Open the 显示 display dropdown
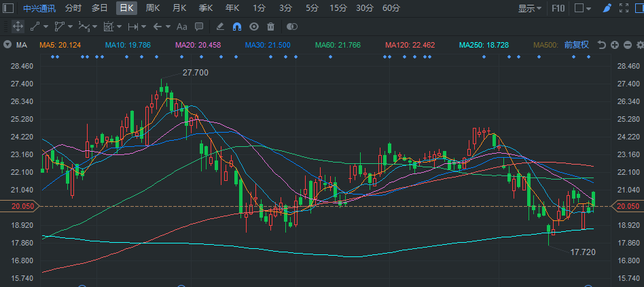This screenshot has height=287, width=644. pos(529,7)
